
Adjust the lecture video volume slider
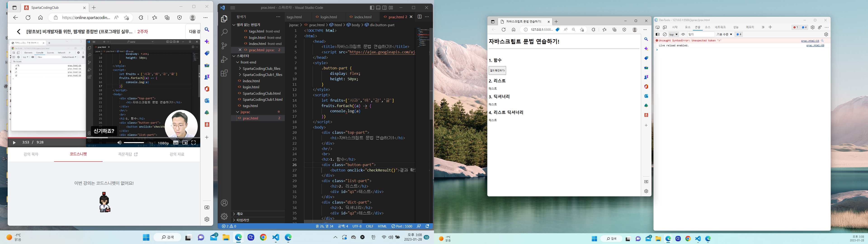click(x=134, y=143)
